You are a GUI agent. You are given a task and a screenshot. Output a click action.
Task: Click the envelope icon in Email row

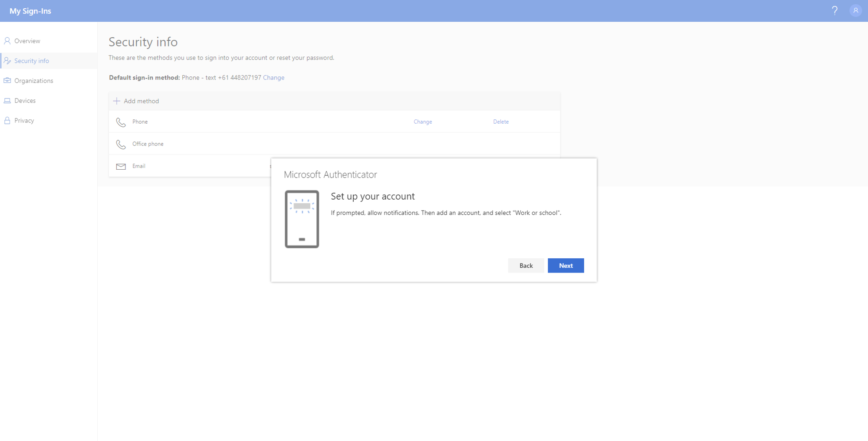121,167
